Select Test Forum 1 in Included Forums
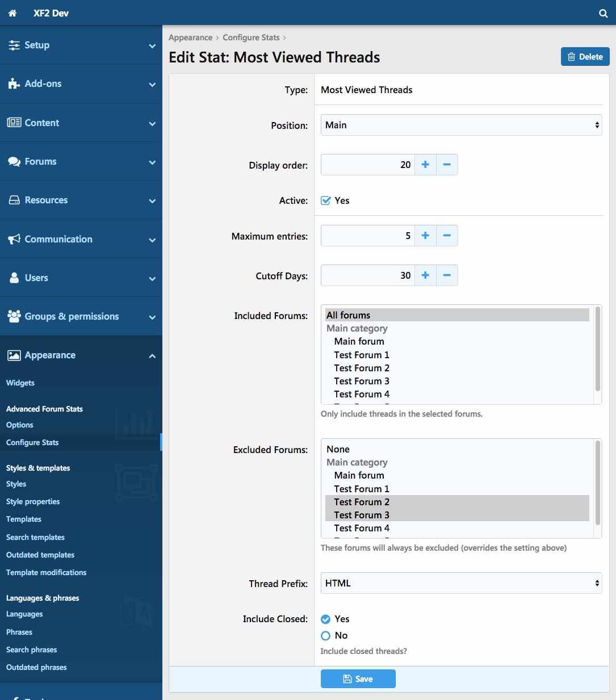Screen dimensions: 616x700 [457, 355]
